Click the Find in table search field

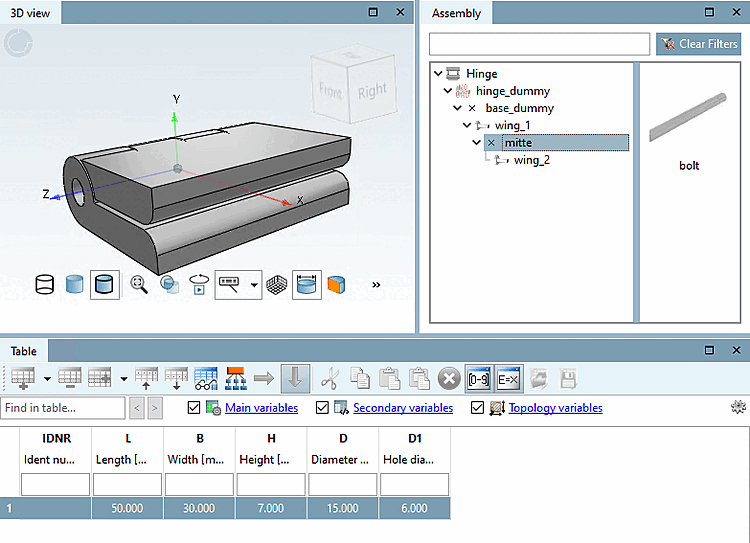(x=63, y=408)
